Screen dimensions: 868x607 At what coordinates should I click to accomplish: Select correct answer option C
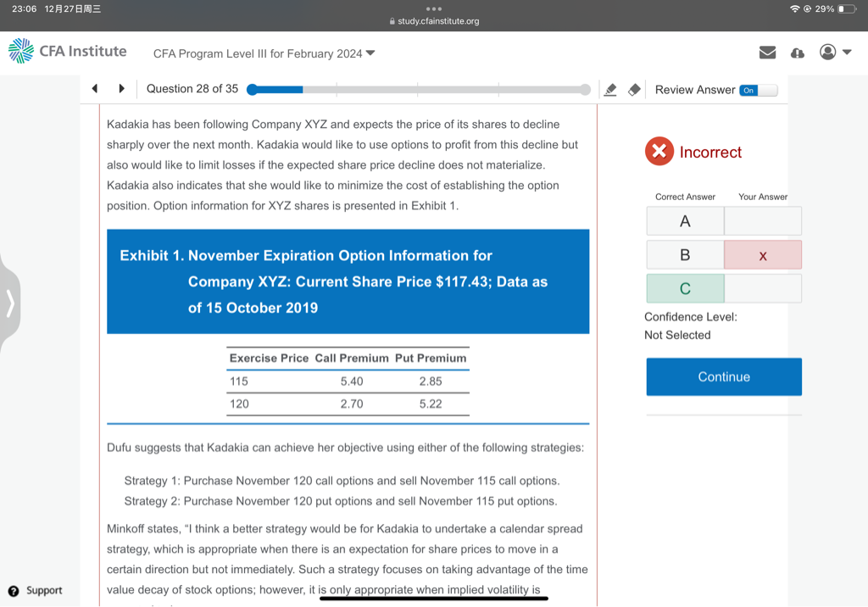[685, 289]
